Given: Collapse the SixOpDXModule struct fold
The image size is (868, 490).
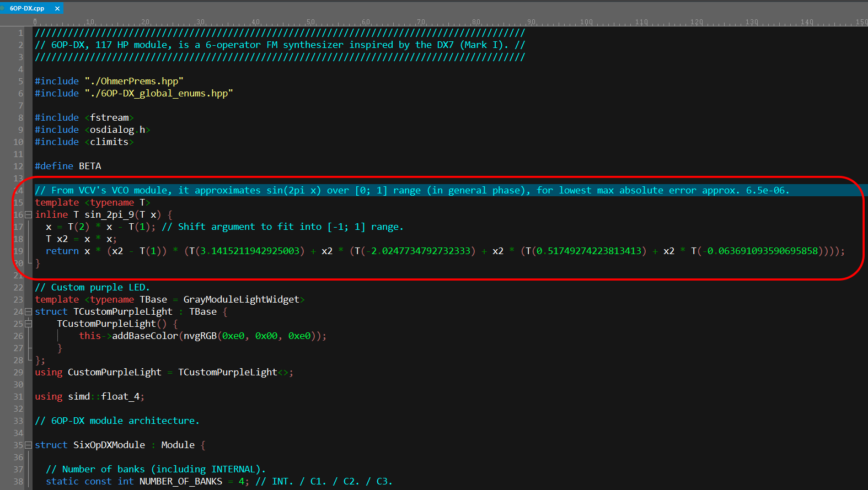Looking at the screenshot, I should click(x=28, y=445).
